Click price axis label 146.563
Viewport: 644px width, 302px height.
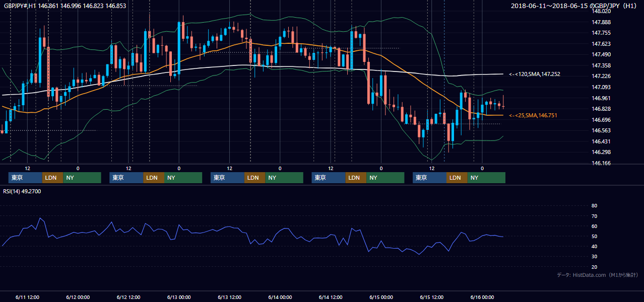601,130
